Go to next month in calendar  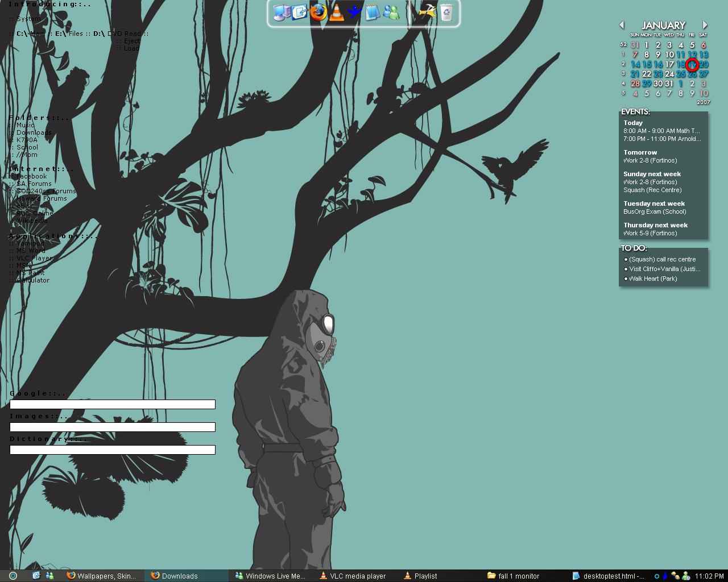point(705,25)
